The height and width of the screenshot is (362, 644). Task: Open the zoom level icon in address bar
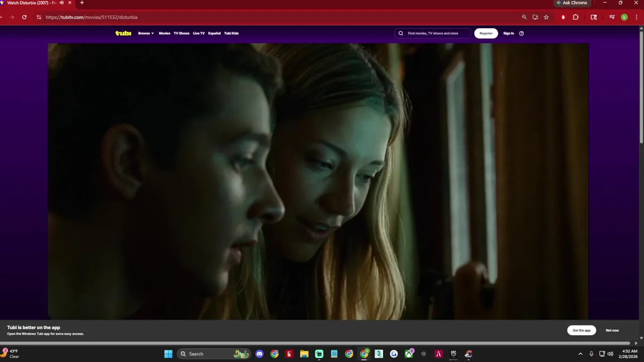pyautogui.click(x=524, y=17)
